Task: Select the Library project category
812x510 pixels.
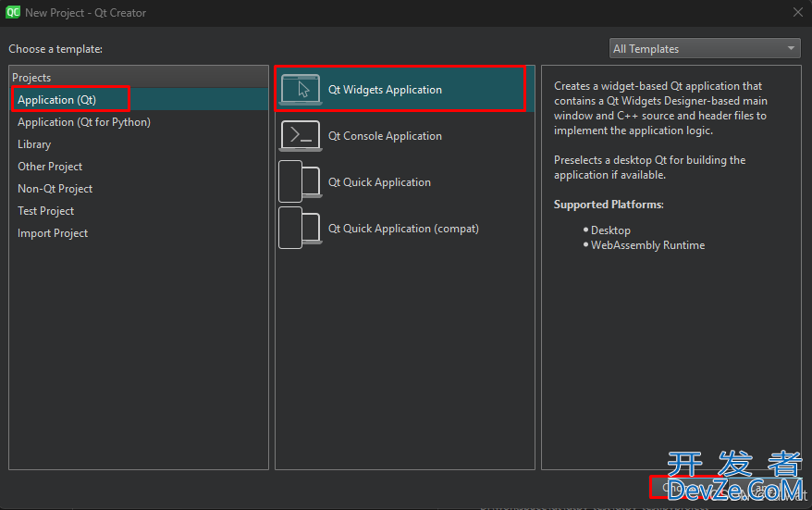Action: tap(140, 144)
